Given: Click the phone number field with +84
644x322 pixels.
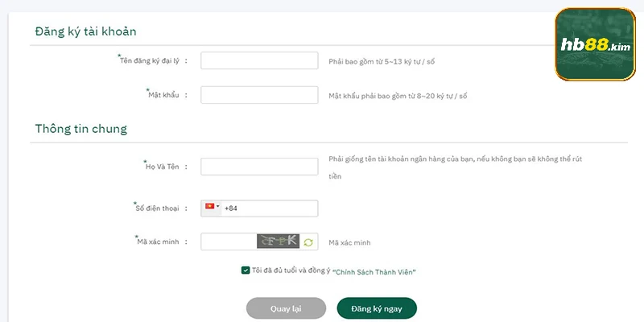Looking at the screenshot, I should tap(270, 208).
